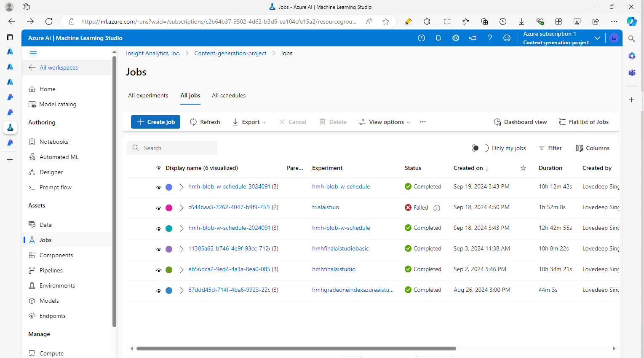Open the subscription workspace switcher dropdown
This screenshot has height=358, width=644.
[597, 38]
